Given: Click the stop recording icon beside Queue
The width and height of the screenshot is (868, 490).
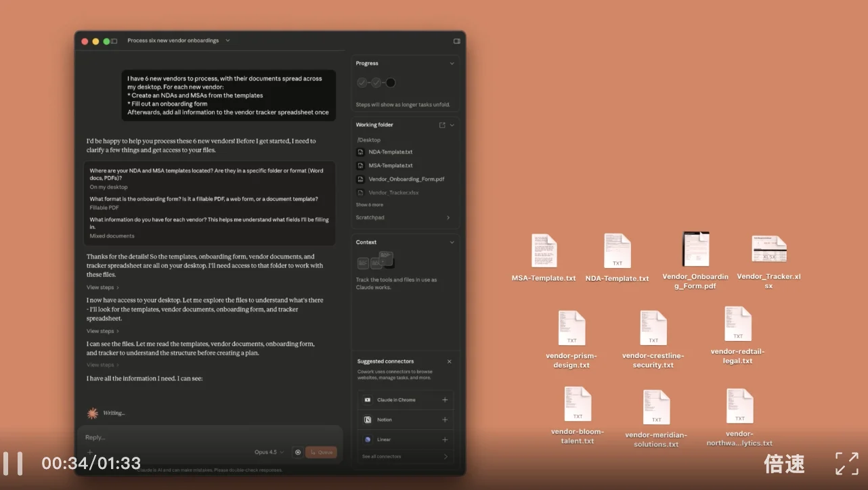Looking at the screenshot, I should (298, 452).
